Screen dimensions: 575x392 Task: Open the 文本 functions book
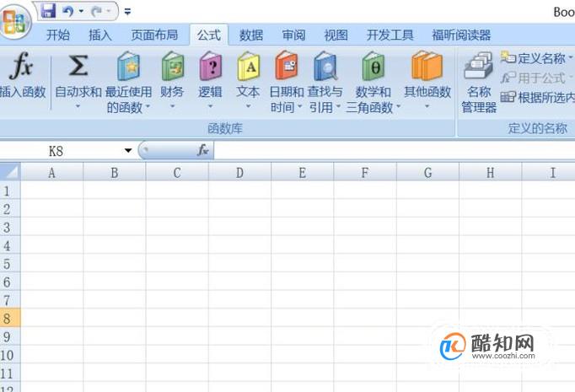pos(248,66)
